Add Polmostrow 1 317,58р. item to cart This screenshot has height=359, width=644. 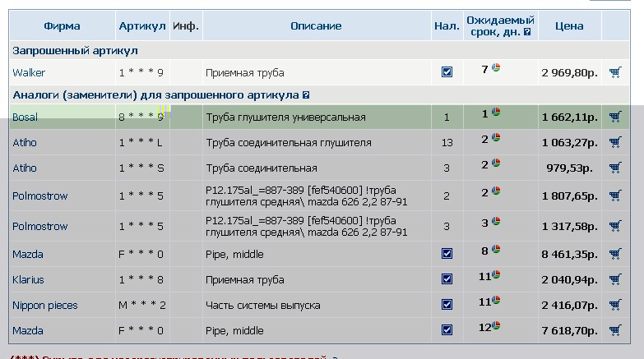pyautogui.click(x=615, y=226)
